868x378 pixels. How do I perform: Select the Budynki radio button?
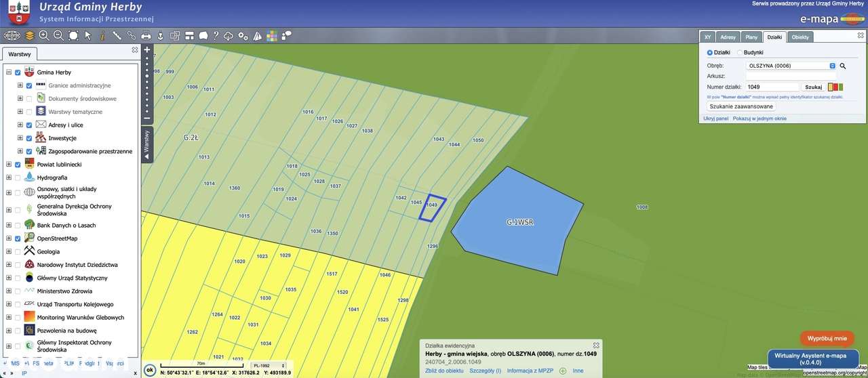(x=739, y=52)
